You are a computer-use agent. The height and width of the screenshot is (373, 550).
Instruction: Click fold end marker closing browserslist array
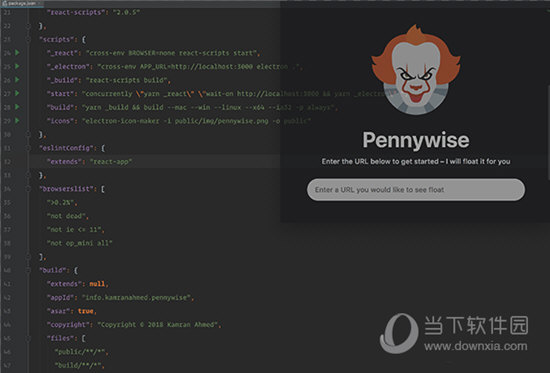point(28,257)
